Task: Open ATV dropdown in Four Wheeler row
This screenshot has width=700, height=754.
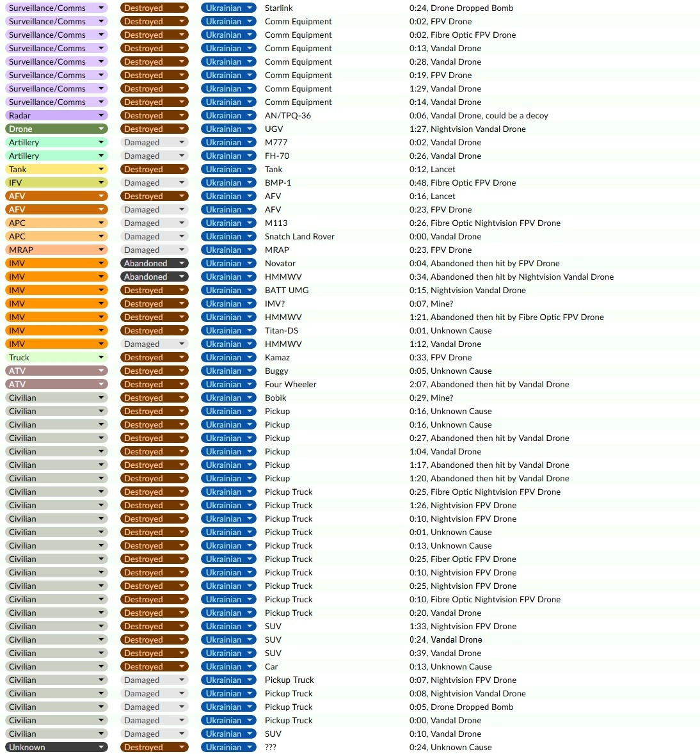Action: click(56, 385)
